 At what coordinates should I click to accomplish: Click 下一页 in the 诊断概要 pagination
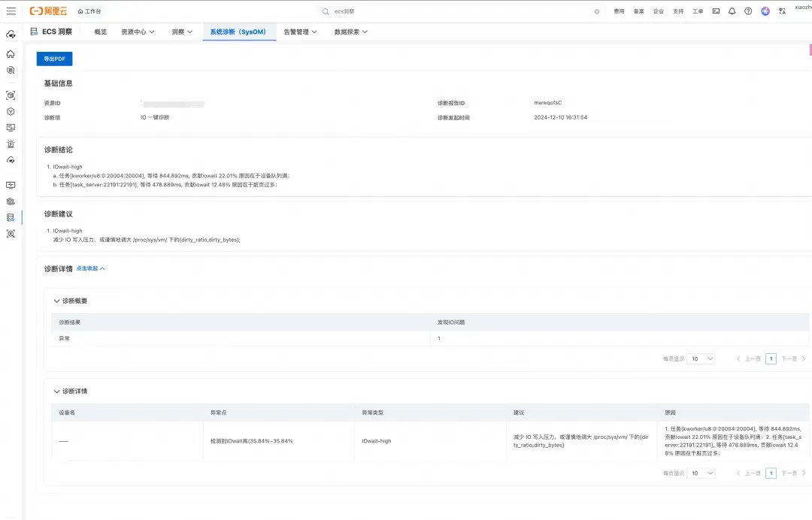pyautogui.click(x=793, y=358)
